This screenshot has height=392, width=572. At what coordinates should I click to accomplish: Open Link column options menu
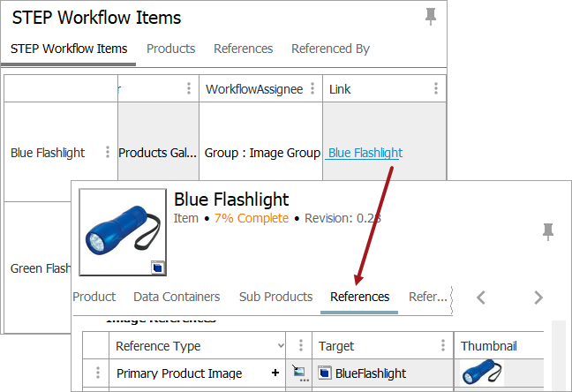click(436, 88)
